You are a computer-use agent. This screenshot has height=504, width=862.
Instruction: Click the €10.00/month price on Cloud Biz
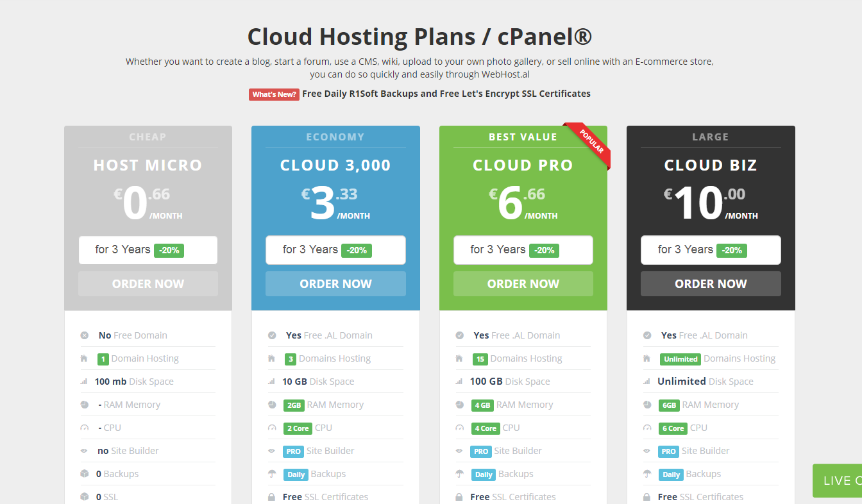click(711, 204)
